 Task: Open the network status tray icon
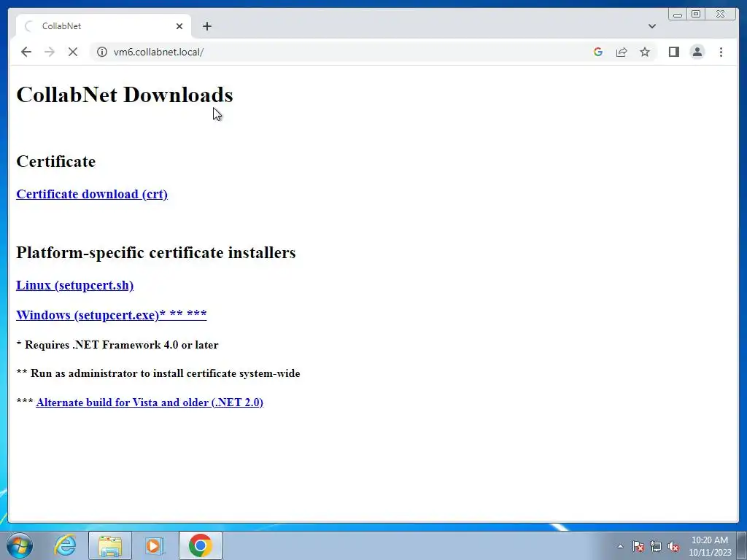656,546
